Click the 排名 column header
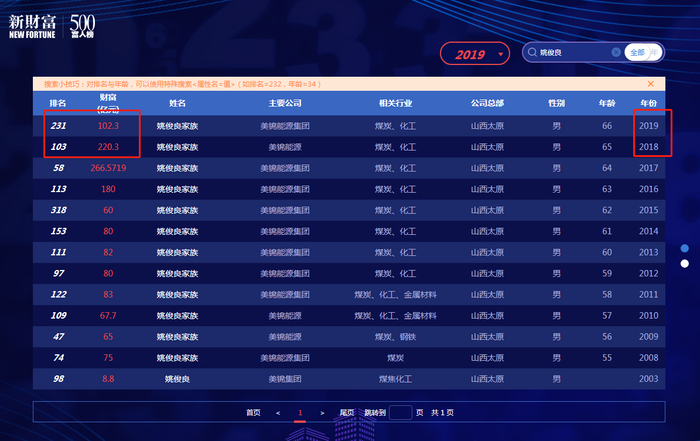 pyautogui.click(x=58, y=103)
